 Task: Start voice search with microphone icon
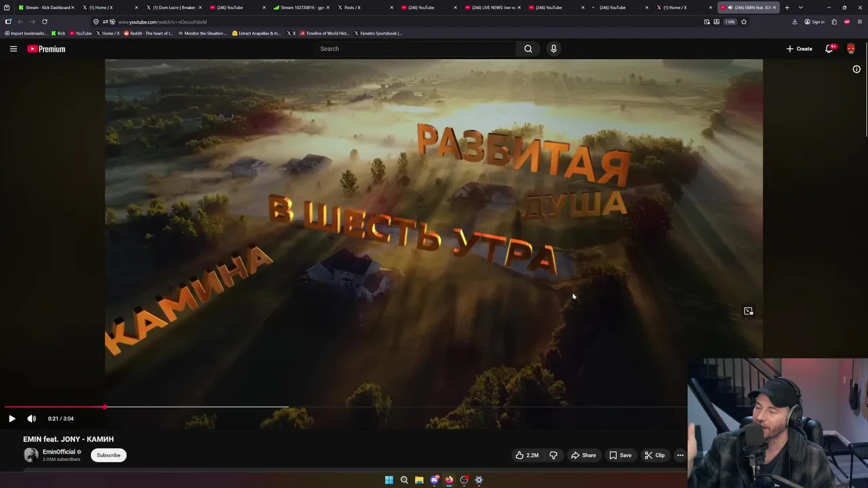point(553,49)
